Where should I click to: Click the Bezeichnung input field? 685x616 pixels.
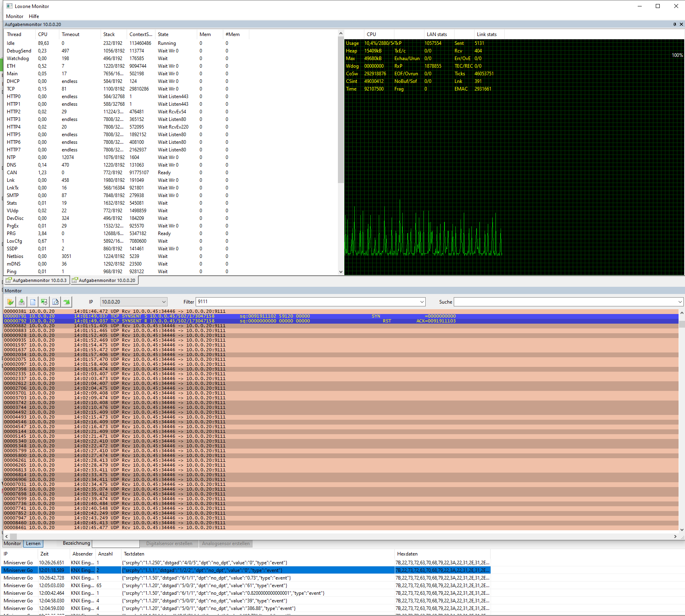click(115, 544)
